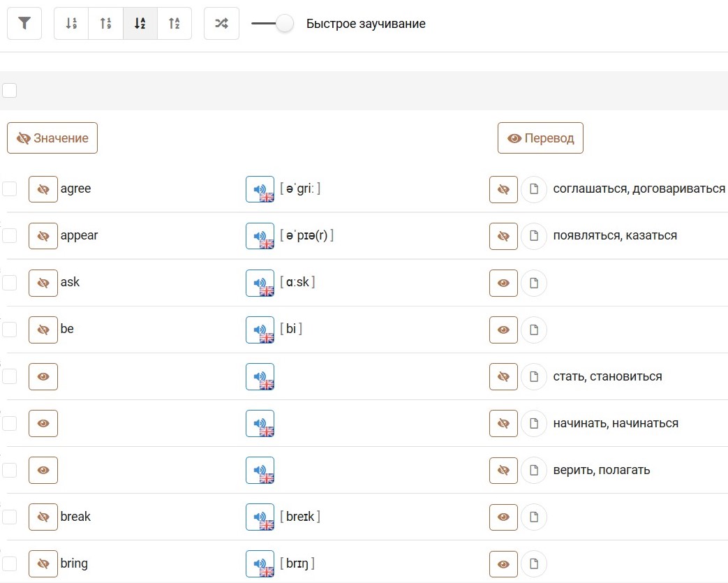This screenshot has width=728, height=583.
Task: Hide the translation 'стать, становиться'
Action: point(503,377)
